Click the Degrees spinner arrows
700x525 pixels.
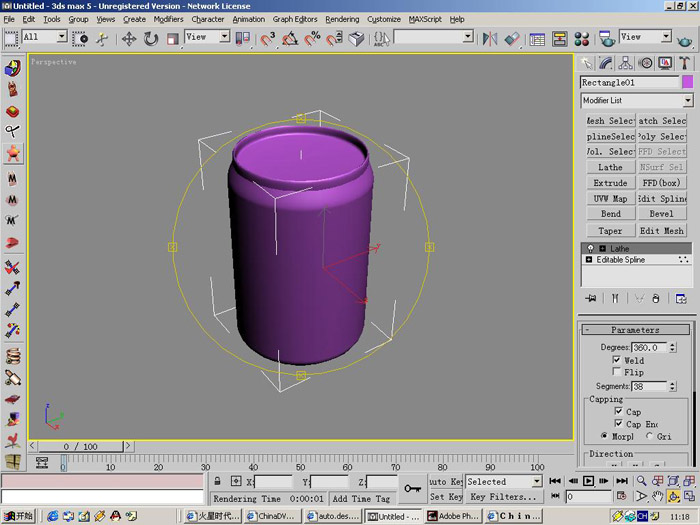click(x=672, y=347)
